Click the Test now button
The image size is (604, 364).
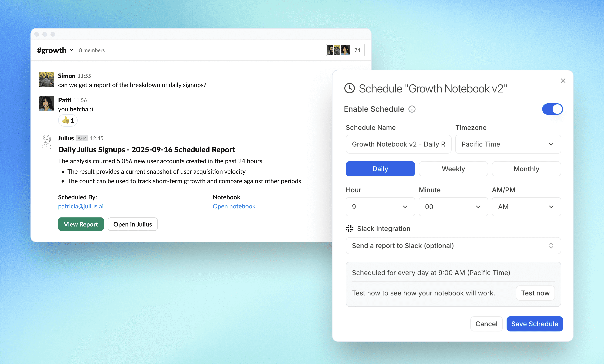click(x=535, y=293)
